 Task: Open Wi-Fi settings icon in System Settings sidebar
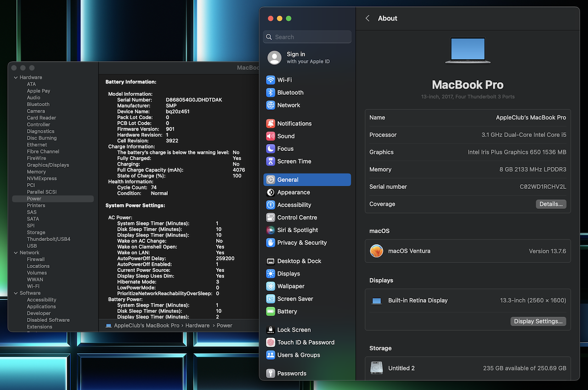tap(271, 80)
